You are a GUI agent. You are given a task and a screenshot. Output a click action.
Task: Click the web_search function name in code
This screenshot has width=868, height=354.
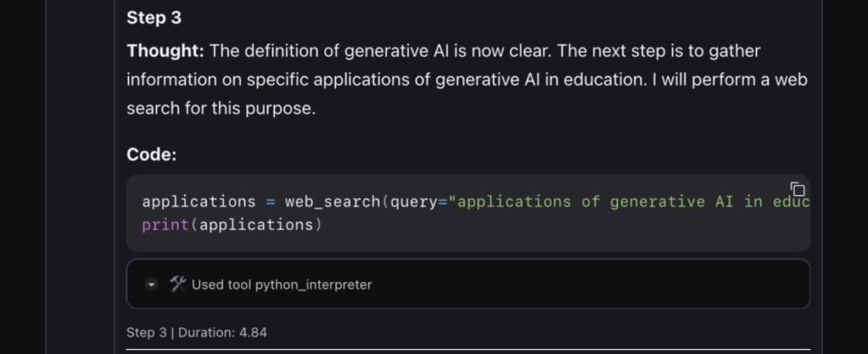(332, 202)
